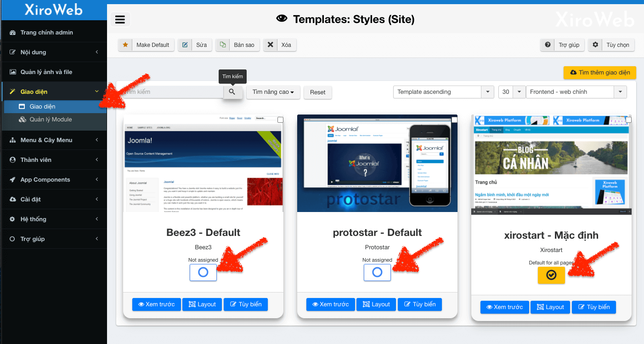Click the Xóa delete button
This screenshot has height=344, width=644.
(x=280, y=45)
